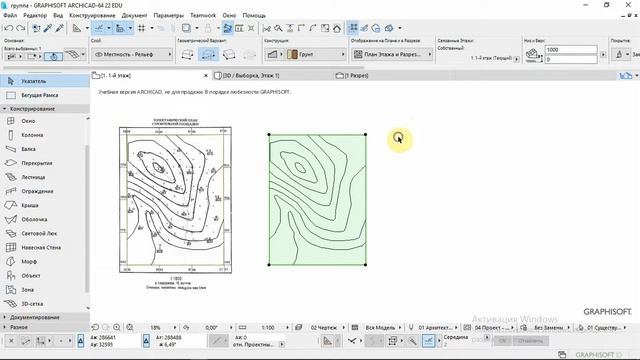
Task: Select the Морф morph tool
Action: click(x=43, y=261)
